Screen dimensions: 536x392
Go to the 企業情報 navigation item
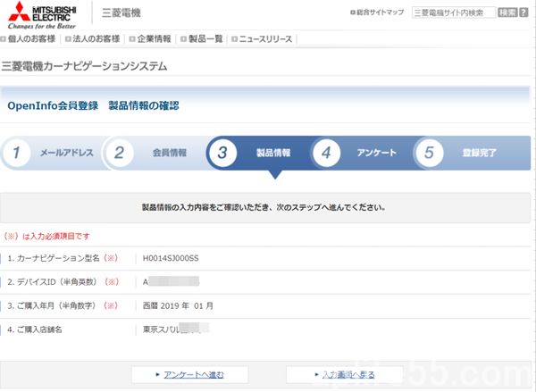click(152, 39)
